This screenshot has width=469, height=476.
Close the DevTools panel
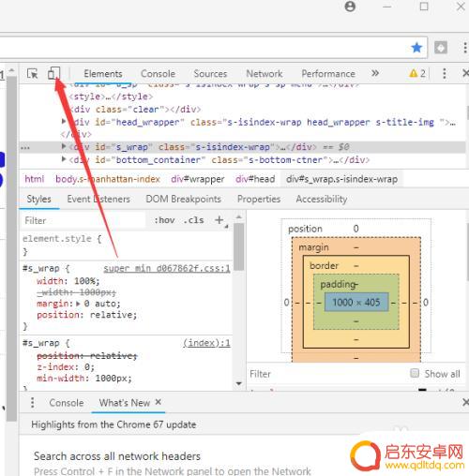point(465,73)
